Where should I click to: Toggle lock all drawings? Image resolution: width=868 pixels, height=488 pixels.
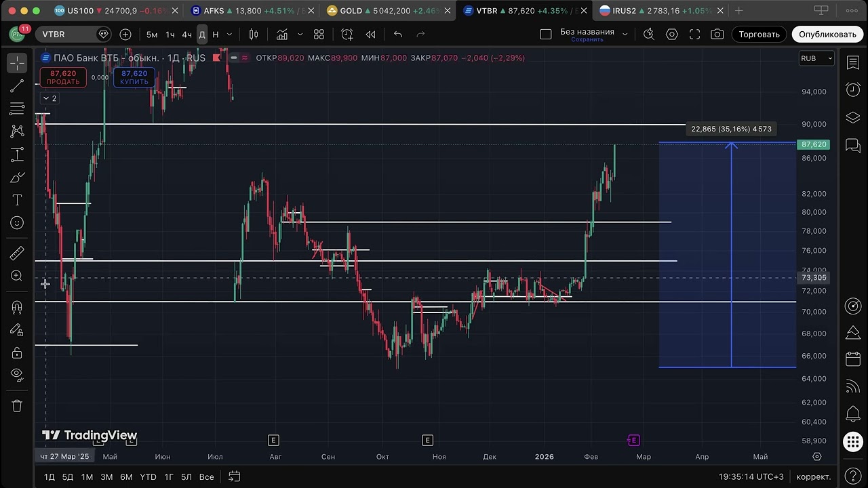pos(17,352)
